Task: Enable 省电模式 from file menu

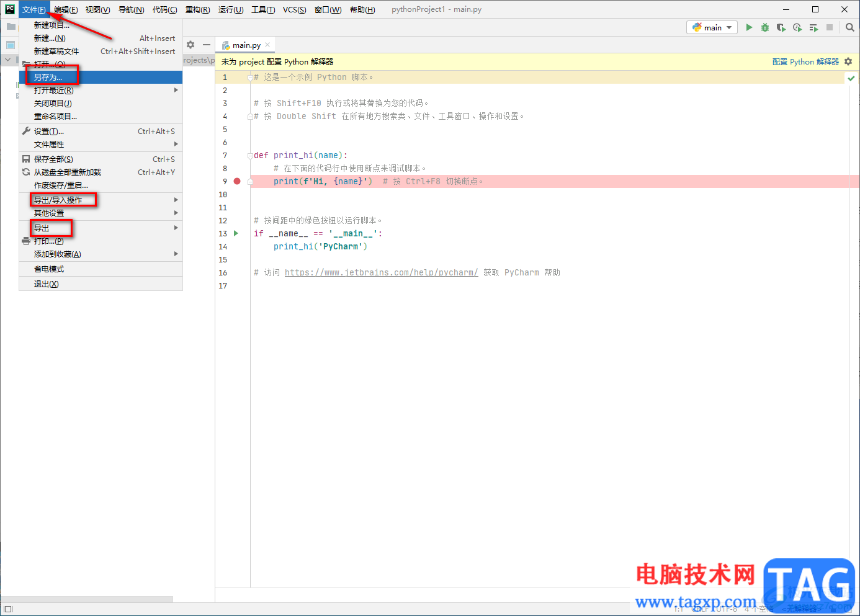Action: click(101, 269)
